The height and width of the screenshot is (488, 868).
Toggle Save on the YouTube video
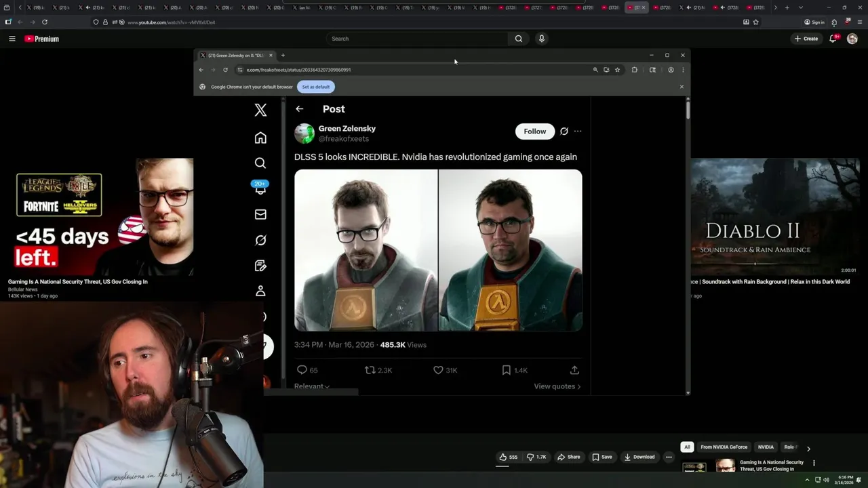click(602, 457)
